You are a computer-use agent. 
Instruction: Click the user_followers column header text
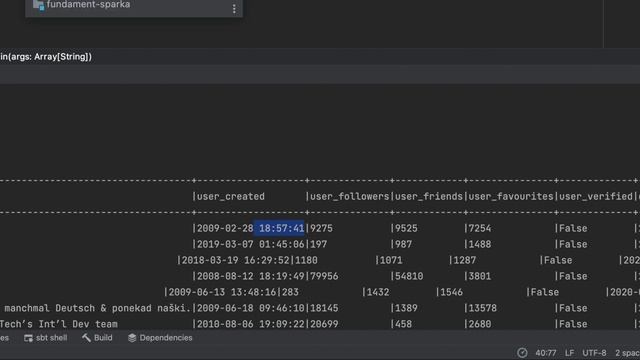coord(350,197)
